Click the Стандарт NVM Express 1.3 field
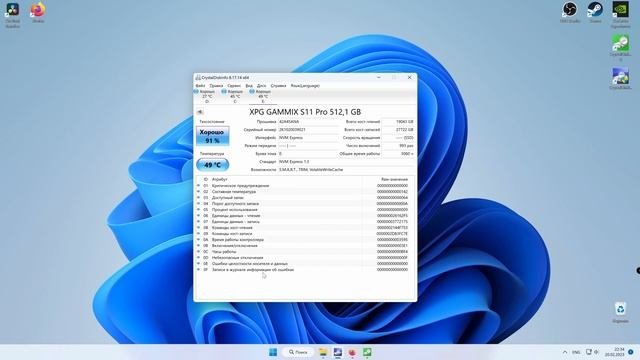Screen dimensions: 640x360 [346, 162]
